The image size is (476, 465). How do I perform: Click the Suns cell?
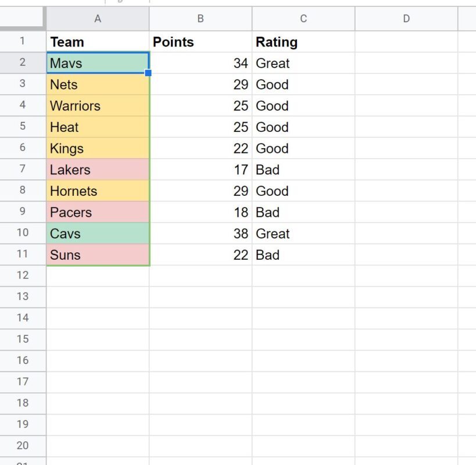[98, 255]
